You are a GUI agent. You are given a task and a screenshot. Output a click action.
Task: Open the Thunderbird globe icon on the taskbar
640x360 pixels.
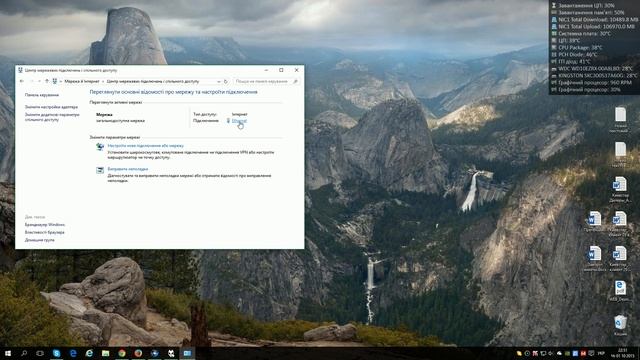[154, 353]
